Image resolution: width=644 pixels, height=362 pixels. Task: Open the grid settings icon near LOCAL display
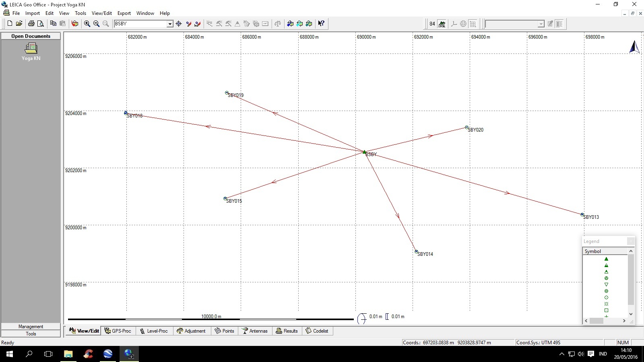coord(473,24)
